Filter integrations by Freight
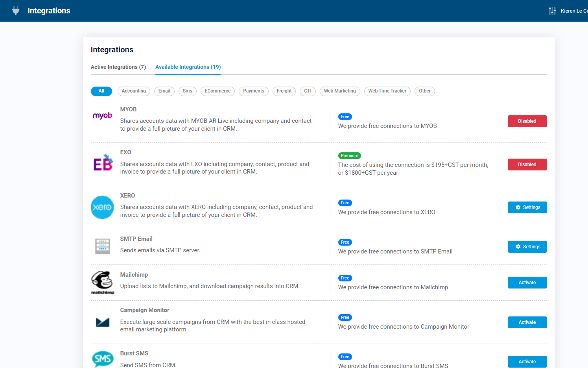 point(284,91)
